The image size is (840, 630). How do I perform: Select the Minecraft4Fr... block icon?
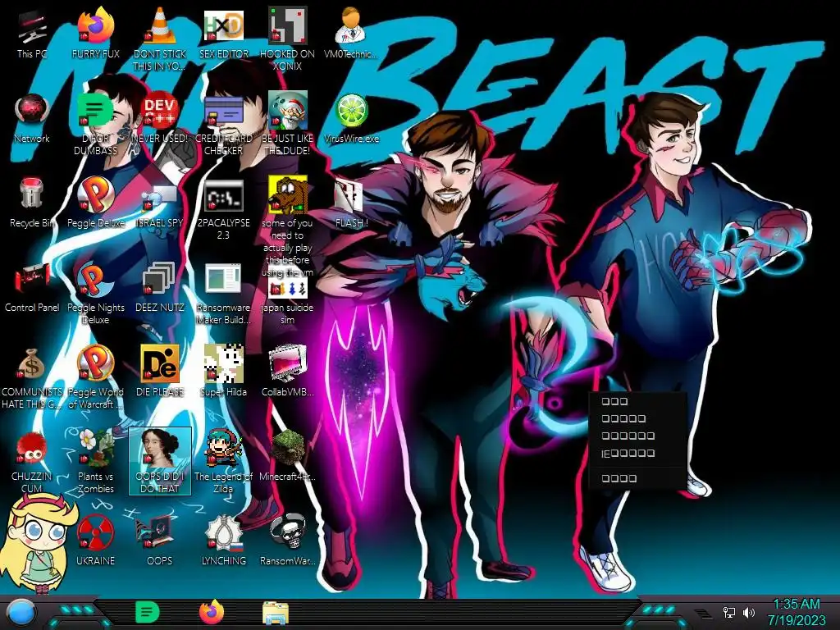[x=287, y=455]
